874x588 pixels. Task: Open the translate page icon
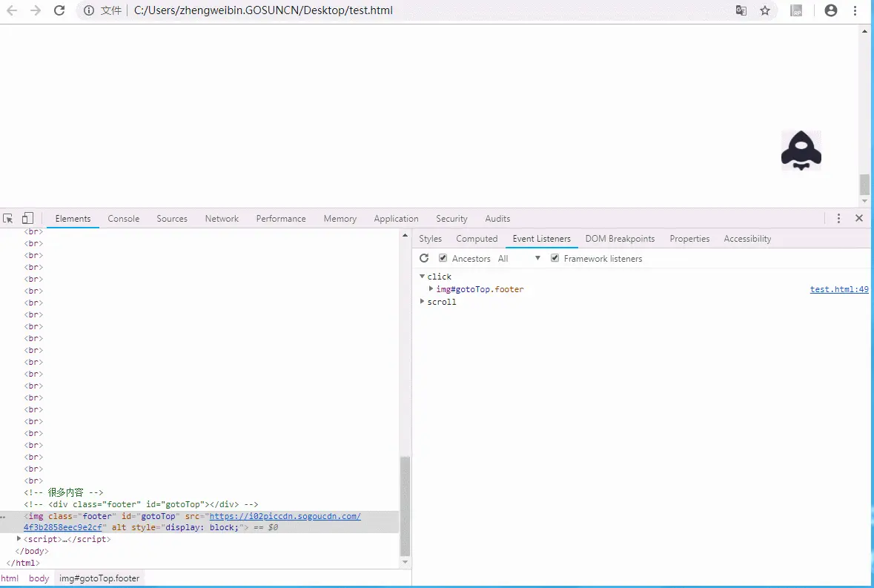[741, 10]
